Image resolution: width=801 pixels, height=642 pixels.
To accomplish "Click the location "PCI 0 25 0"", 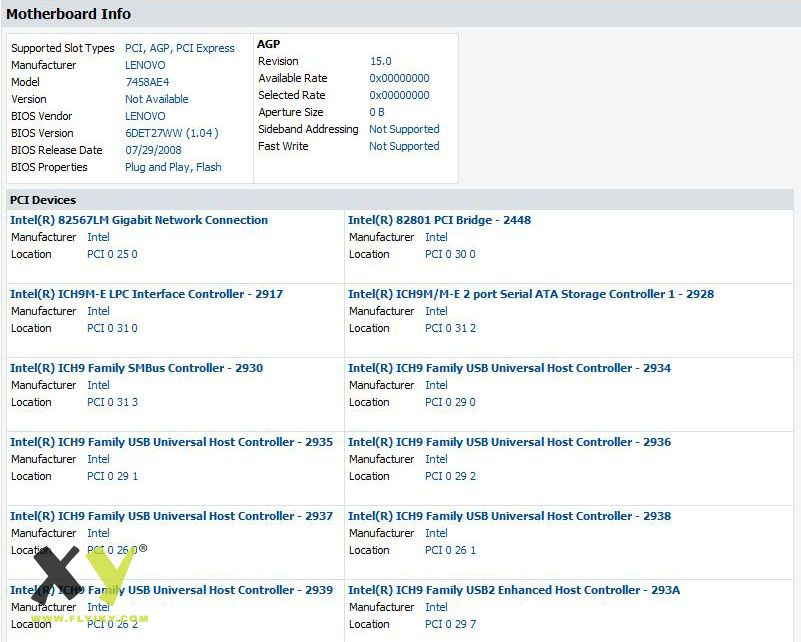I will coord(112,254).
